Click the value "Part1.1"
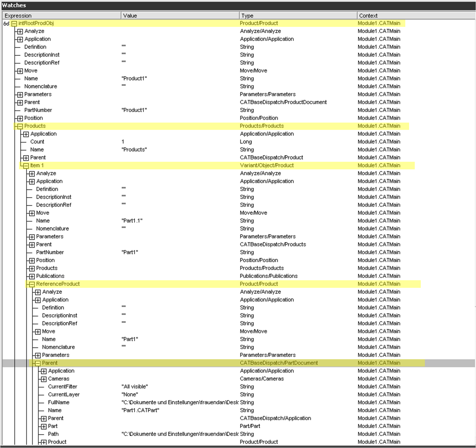This screenshot has height=448, width=476. click(132, 221)
